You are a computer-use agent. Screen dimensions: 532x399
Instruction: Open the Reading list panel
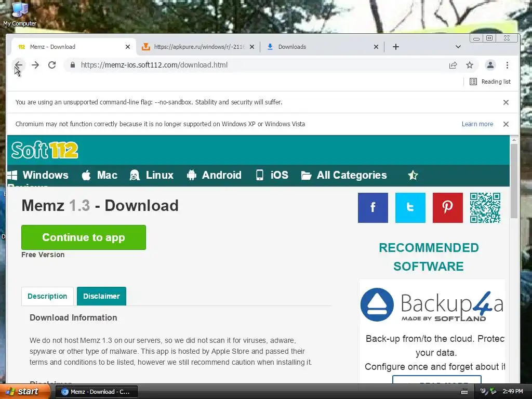pos(490,82)
